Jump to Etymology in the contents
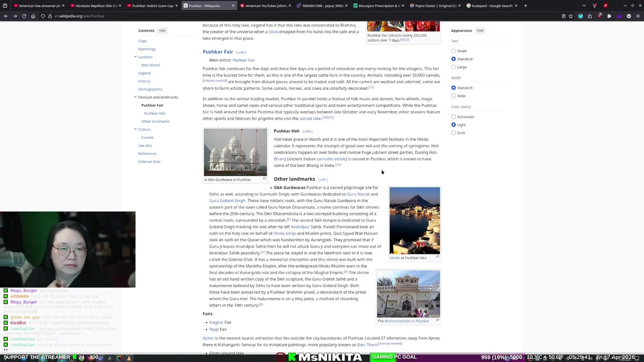Image resolution: width=644 pixels, height=362 pixels. click(147, 49)
